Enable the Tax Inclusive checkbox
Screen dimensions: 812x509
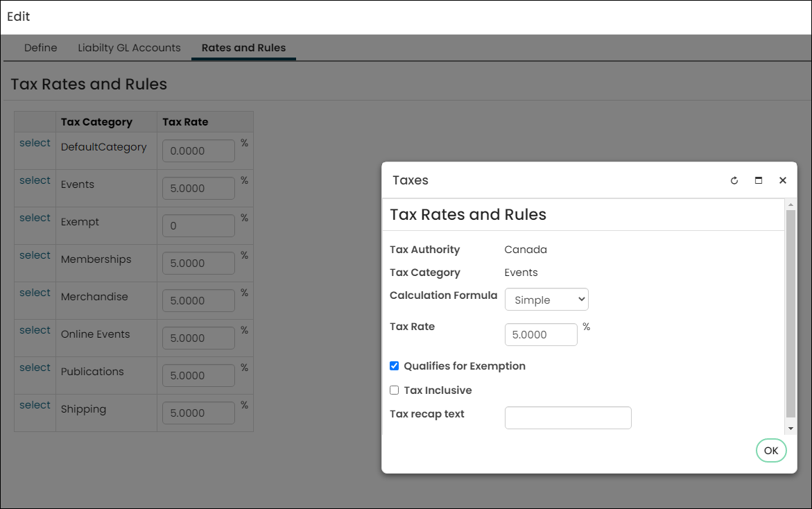coord(394,390)
